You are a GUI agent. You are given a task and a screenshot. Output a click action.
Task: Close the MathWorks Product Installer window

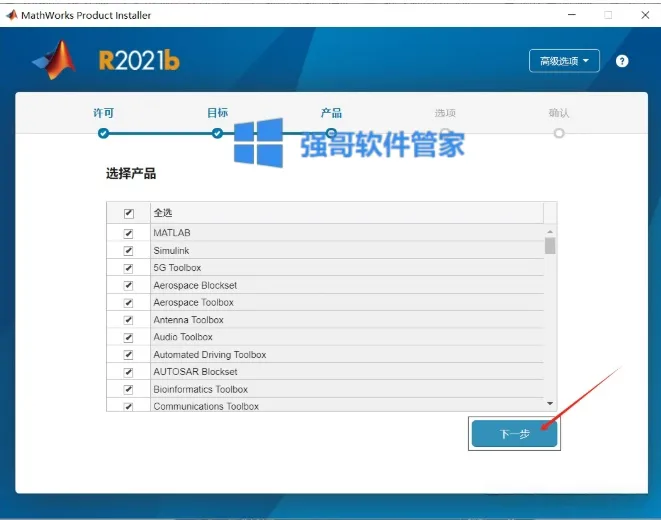[645, 15]
